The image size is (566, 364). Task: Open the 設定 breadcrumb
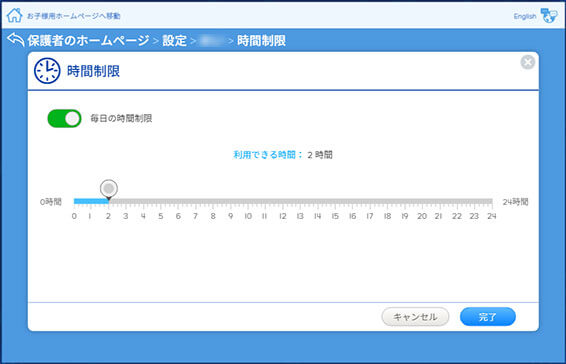[x=174, y=40]
